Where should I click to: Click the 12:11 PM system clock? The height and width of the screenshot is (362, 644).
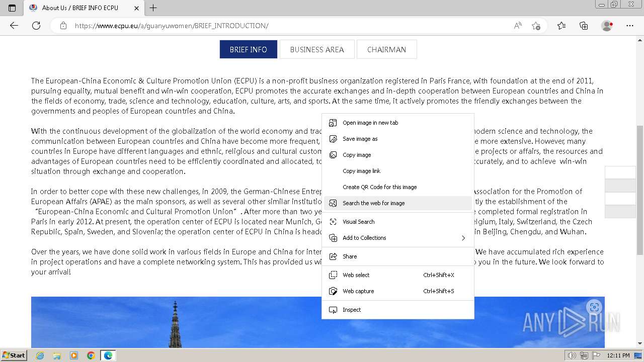coord(618,355)
